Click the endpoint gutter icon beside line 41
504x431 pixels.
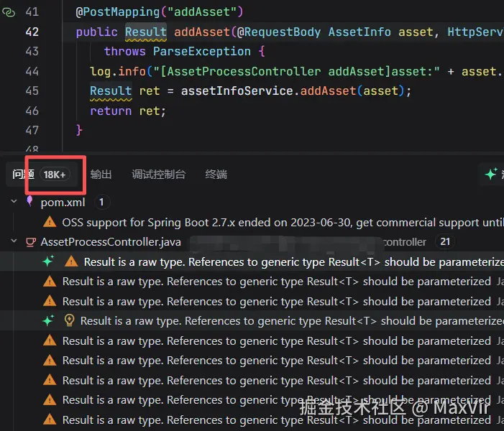coord(9,12)
